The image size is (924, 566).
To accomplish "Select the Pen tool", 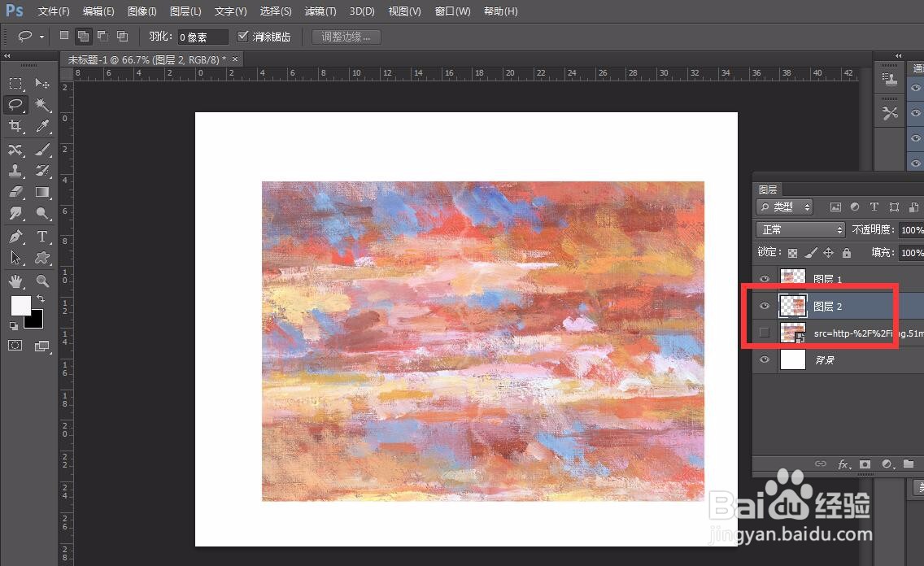I will pos(15,237).
